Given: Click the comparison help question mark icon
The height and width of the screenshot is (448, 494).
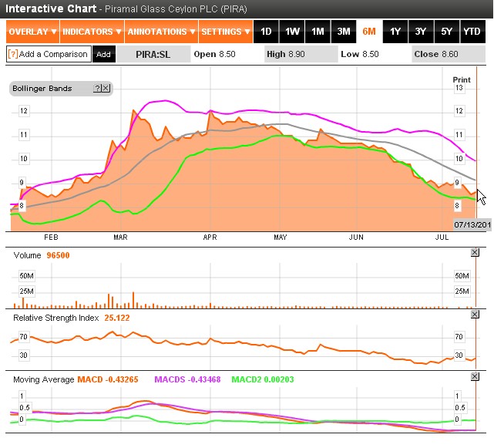Looking at the screenshot, I should click(12, 54).
